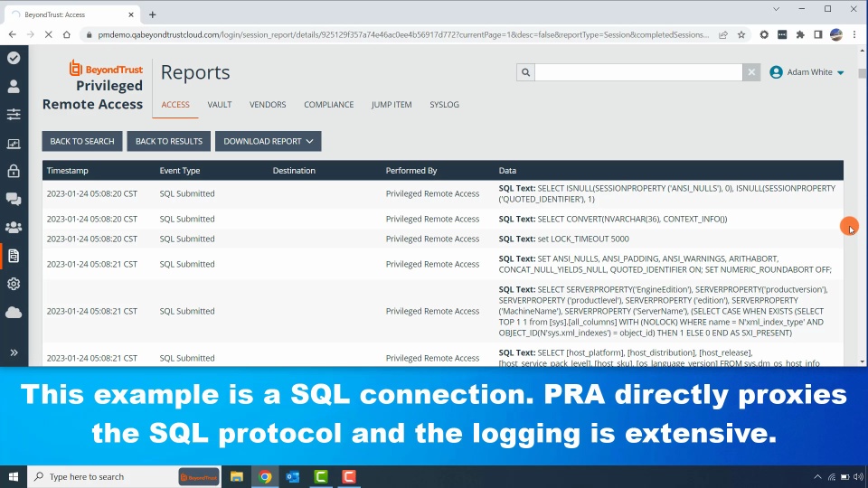
Task: Click the Adam White avatar icon
Action: 776,72
